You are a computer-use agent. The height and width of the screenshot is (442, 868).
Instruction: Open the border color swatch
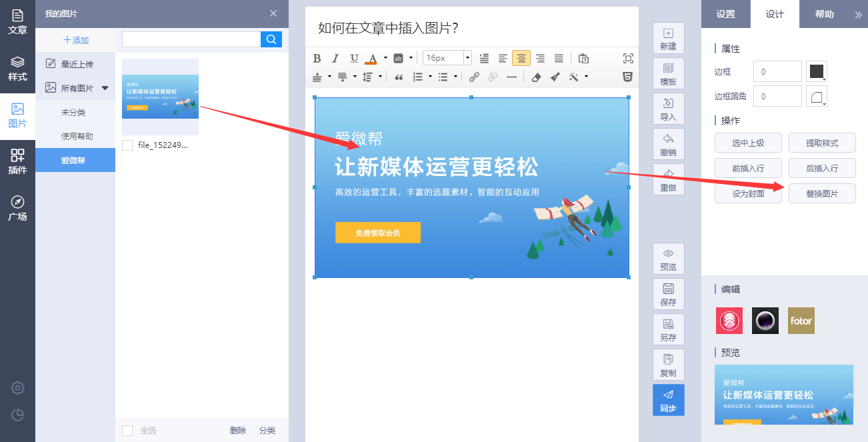pos(817,71)
